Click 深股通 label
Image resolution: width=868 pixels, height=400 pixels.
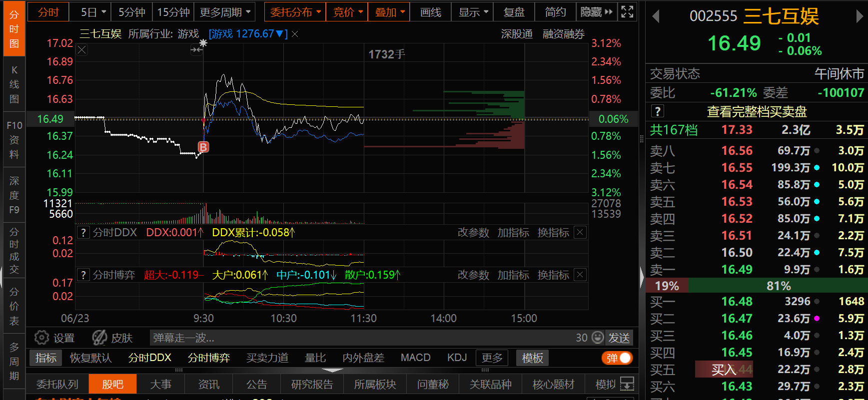click(517, 34)
